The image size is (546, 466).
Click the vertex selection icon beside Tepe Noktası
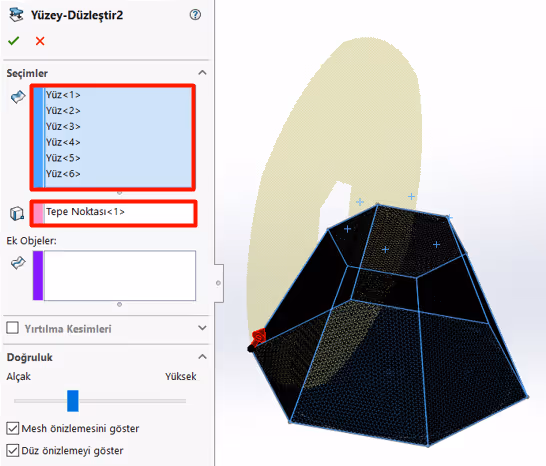tap(17, 213)
